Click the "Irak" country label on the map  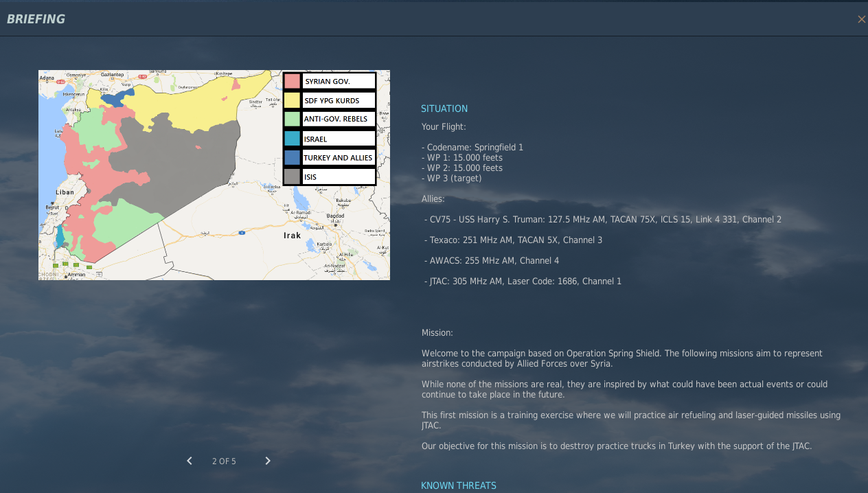click(292, 236)
